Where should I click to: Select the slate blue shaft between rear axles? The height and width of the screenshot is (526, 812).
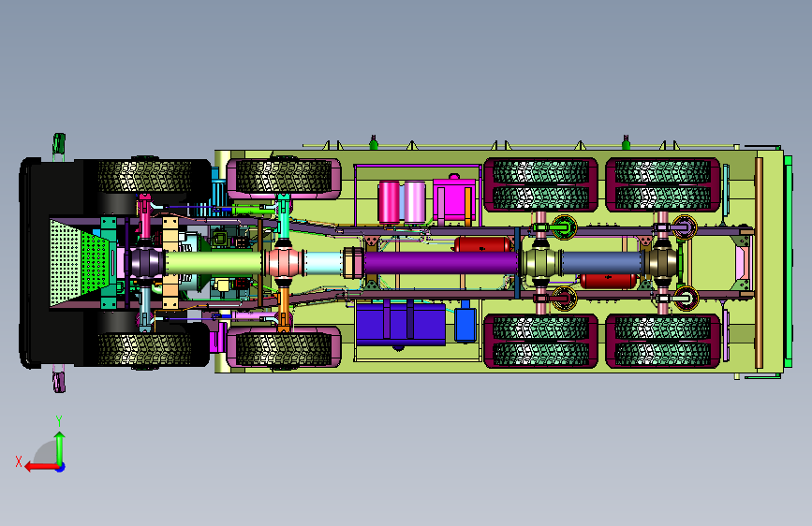click(602, 262)
